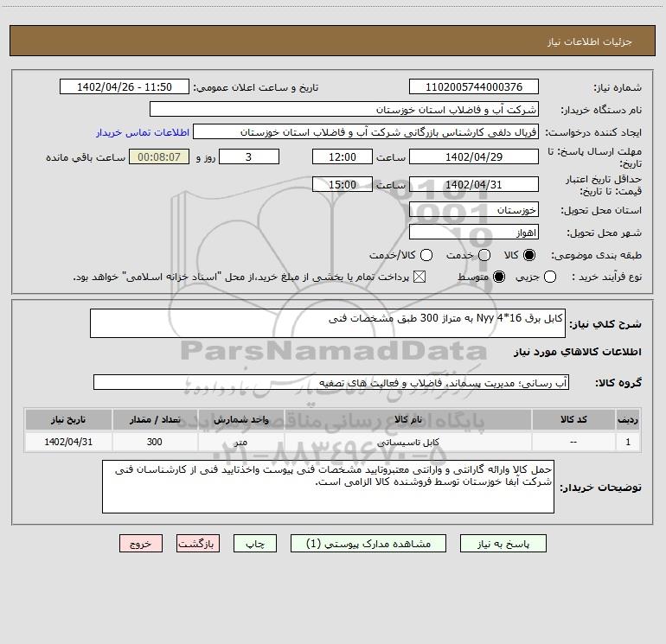Viewport: 666px width, 644px height.
Task: Click the تعداد / مقدار column header
Action: pyautogui.click(x=155, y=420)
